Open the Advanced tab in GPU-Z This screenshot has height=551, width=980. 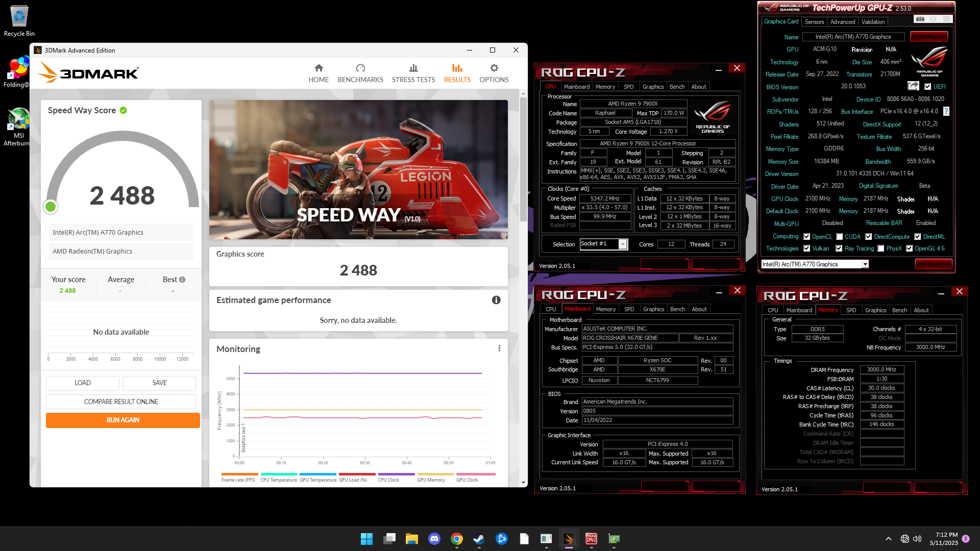click(x=843, y=22)
